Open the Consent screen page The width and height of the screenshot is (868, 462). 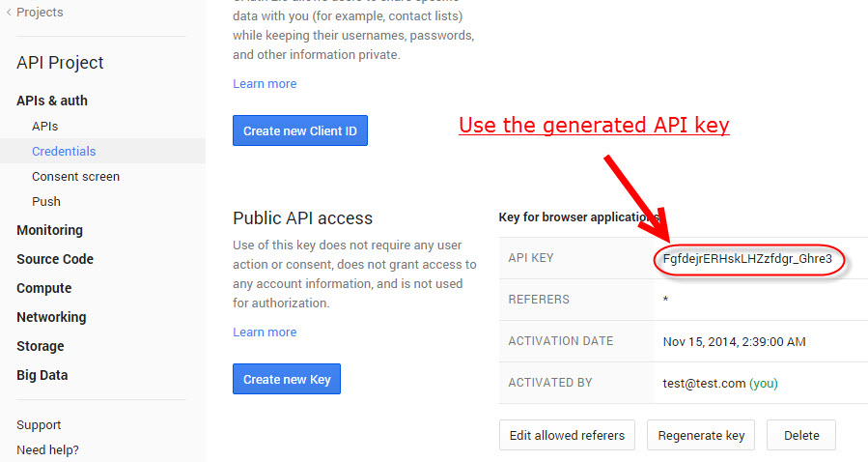click(76, 176)
